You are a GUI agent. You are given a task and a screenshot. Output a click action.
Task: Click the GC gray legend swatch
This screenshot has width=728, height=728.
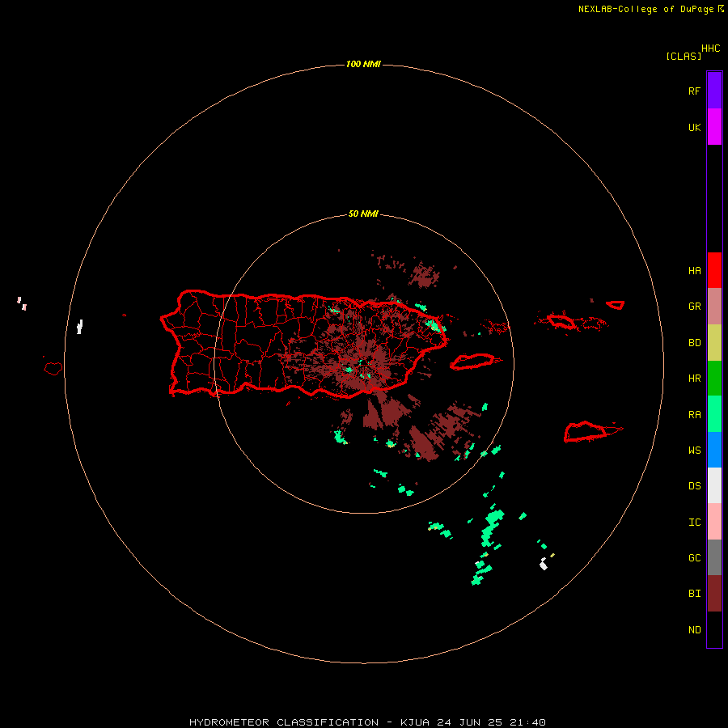pos(714,557)
